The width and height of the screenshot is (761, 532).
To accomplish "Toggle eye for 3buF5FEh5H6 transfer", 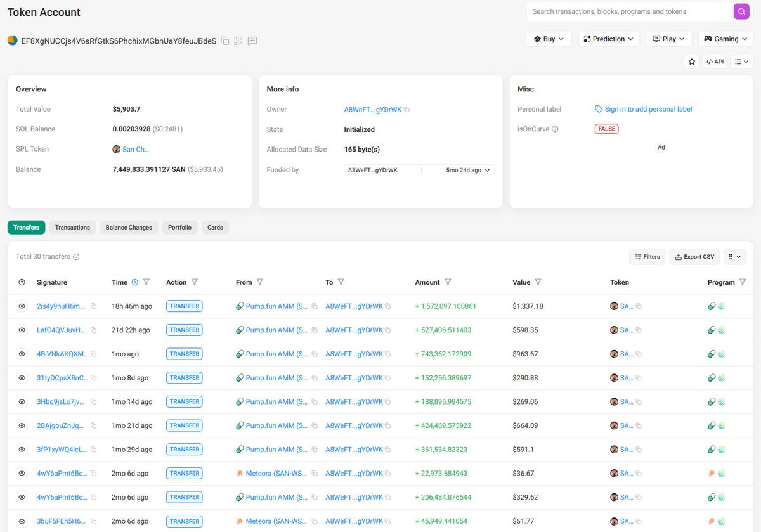I will point(22,521).
